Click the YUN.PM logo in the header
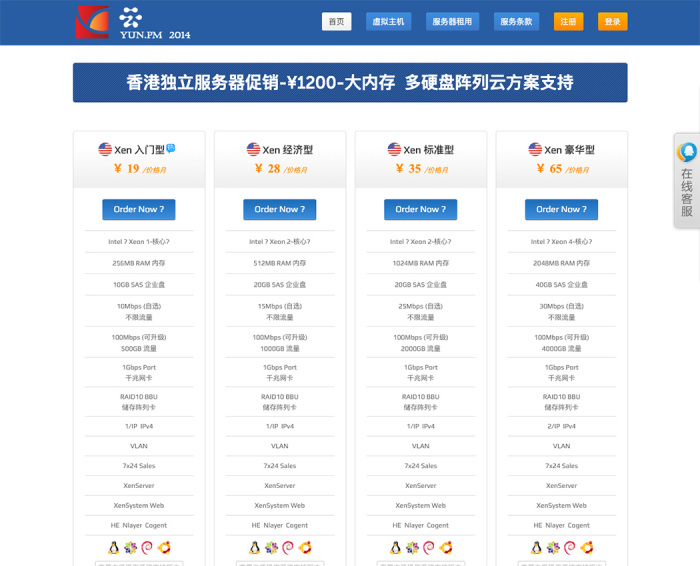Screen dimensions: 700x566 pos(132,22)
